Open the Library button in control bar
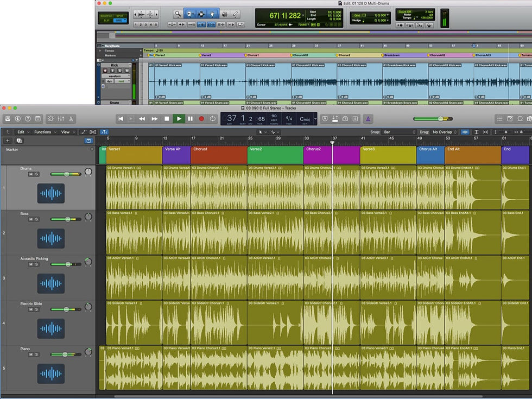Viewport: 532px width, 399px height. point(8,118)
